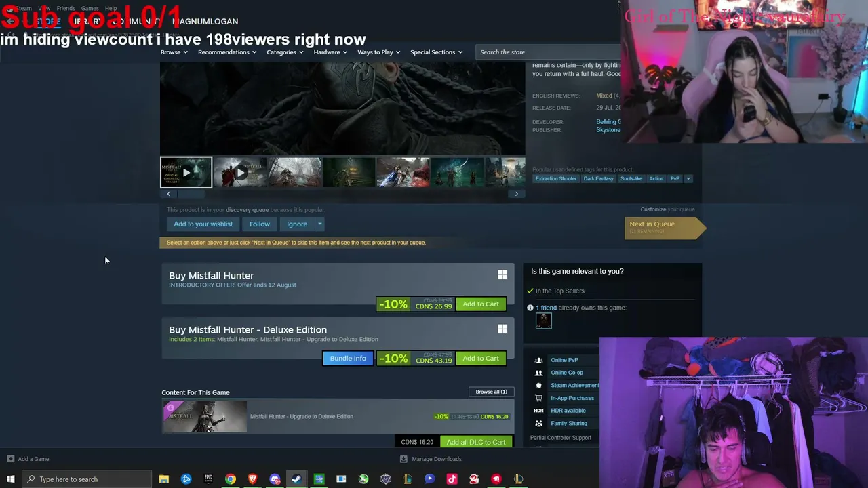Switch to the Steam taskbar icon
The height and width of the screenshot is (488, 868).
coord(296,479)
